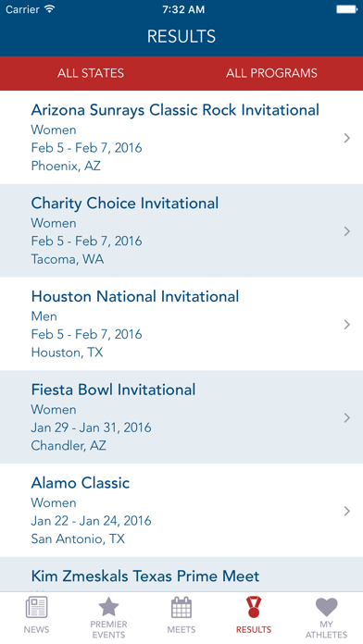Expand Charity Choice Invitational chevron
The width and height of the screenshot is (363, 644).
click(347, 231)
